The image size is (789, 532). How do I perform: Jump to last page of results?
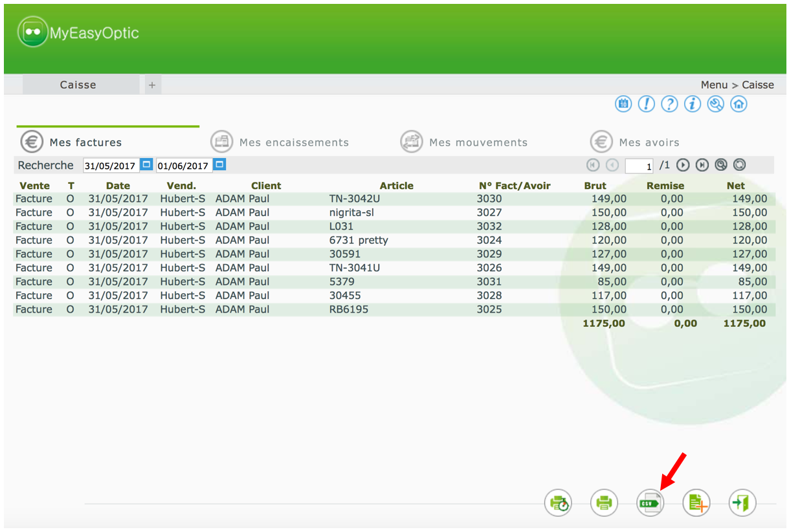click(x=702, y=165)
